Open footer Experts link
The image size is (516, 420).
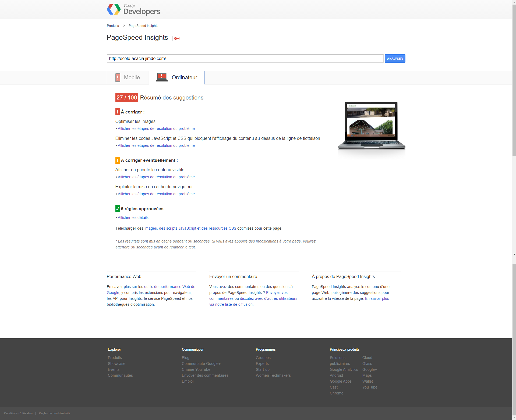(262, 364)
